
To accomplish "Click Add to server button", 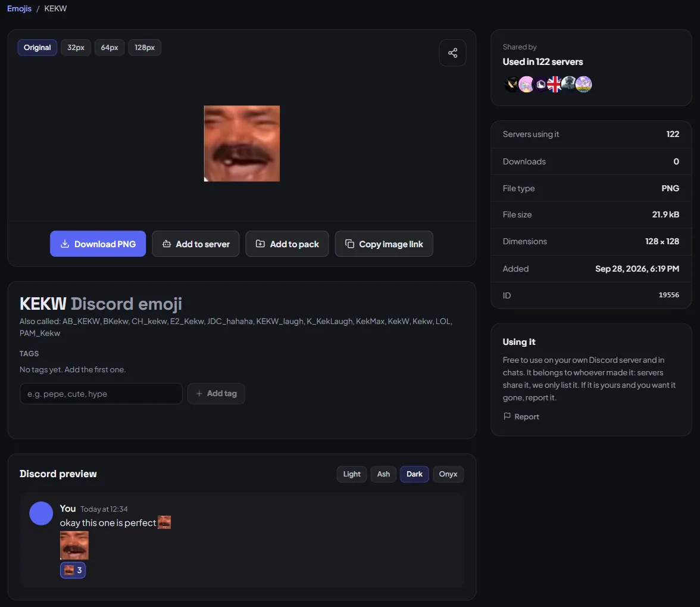I will coord(195,244).
